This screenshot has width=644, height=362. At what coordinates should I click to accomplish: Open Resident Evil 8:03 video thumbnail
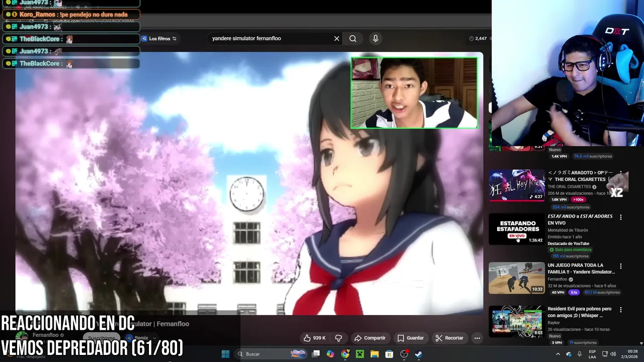click(x=517, y=321)
